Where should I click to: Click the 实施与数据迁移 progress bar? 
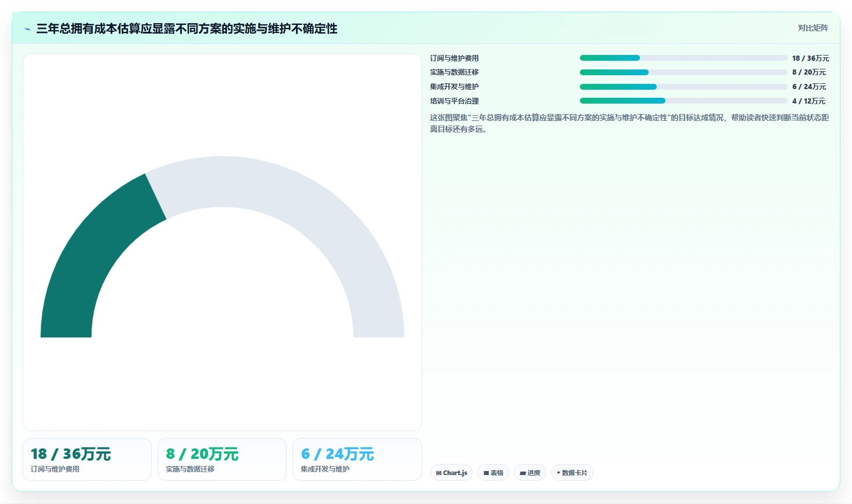683,72
